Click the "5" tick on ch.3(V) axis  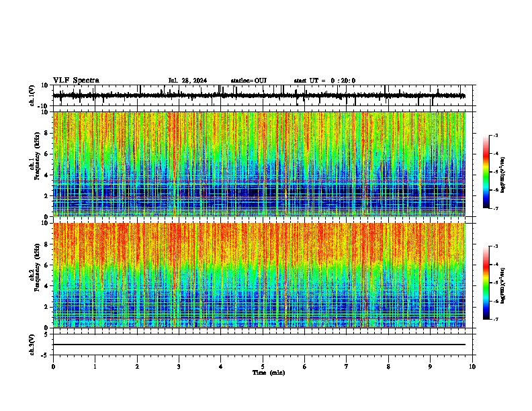pyautogui.click(x=46, y=334)
